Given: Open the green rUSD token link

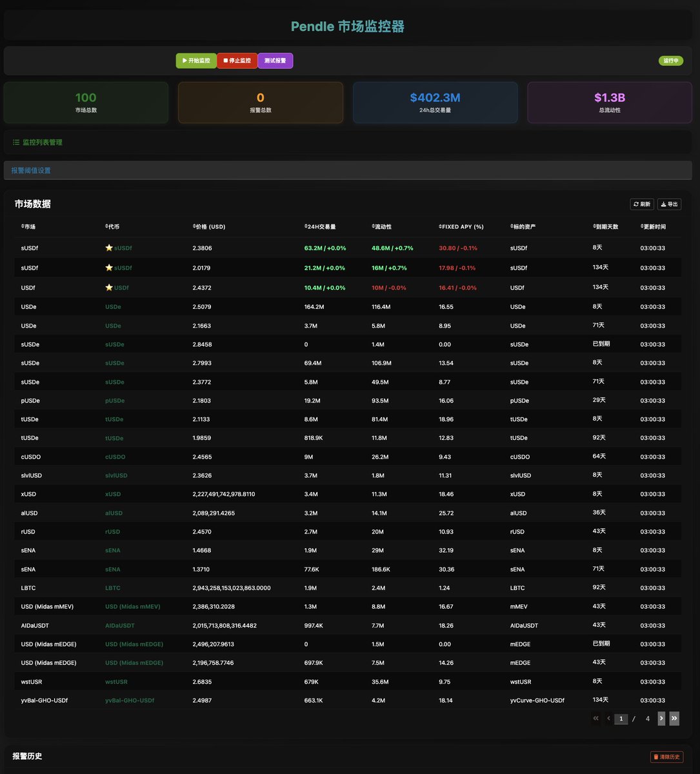Looking at the screenshot, I should (113, 532).
